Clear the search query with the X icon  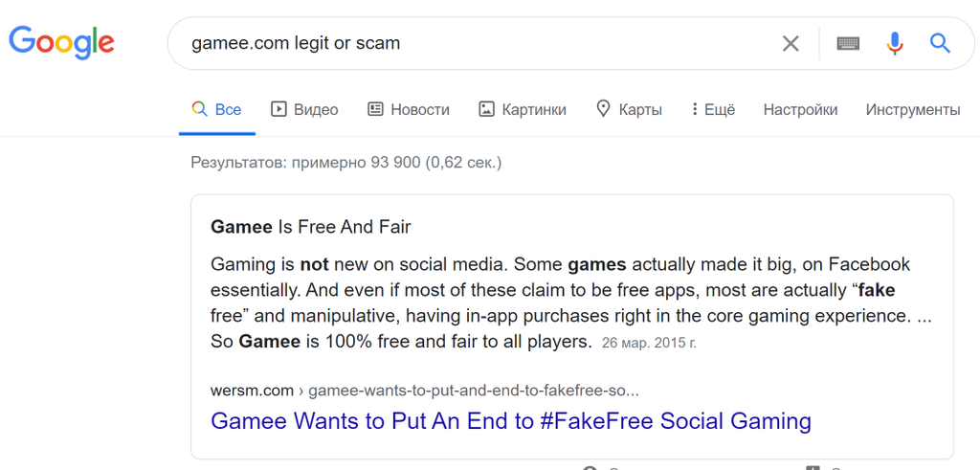click(791, 44)
